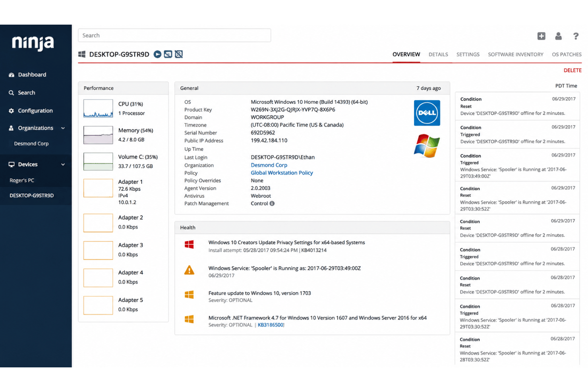Collapse the Devices chevron in the sidebar
The height and width of the screenshot is (392, 588).
coord(63,164)
